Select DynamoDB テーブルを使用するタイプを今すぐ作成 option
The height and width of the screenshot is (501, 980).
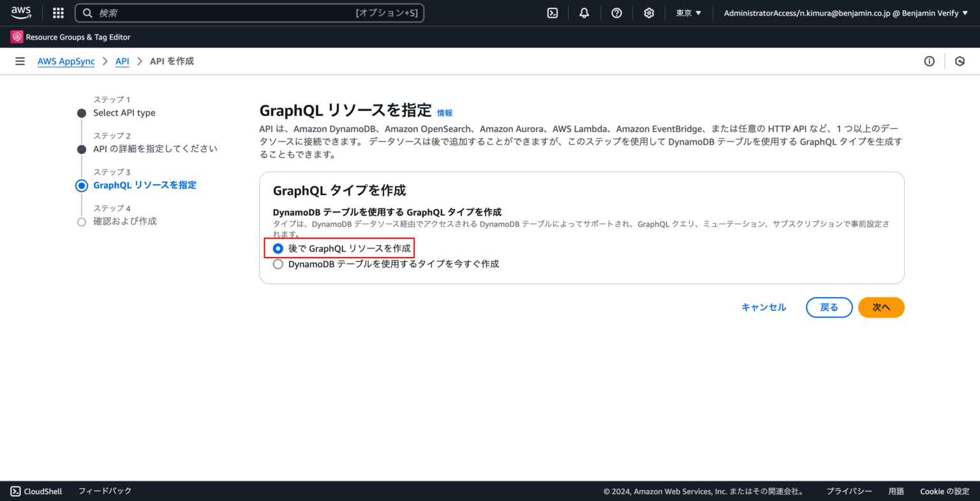[278, 263]
